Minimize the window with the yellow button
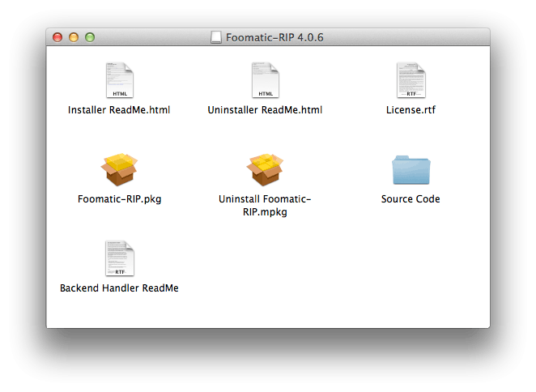Screen dimensions: 536x392 [x=74, y=37]
